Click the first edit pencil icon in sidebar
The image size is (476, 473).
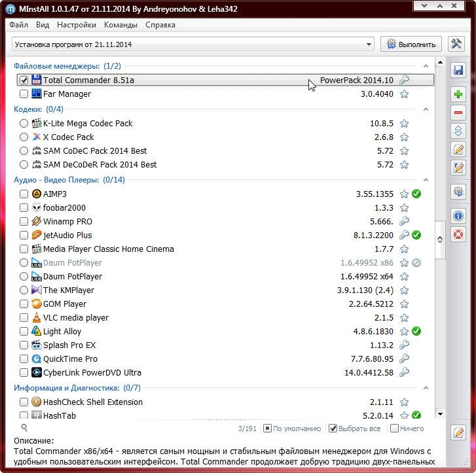pyautogui.click(x=458, y=149)
